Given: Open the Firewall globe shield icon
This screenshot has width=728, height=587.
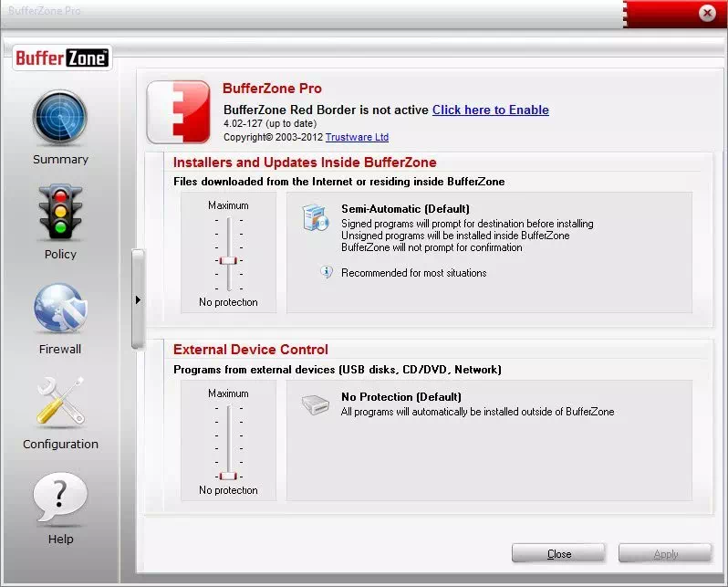Looking at the screenshot, I should pos(60,308).
